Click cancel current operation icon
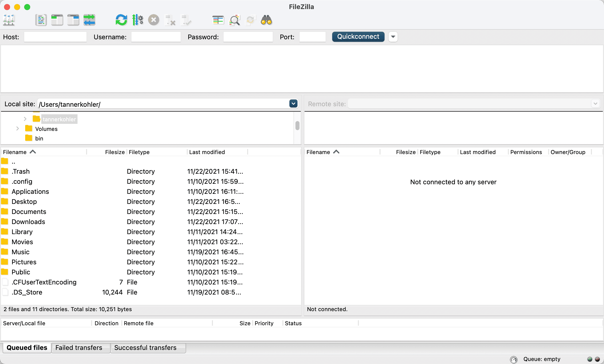604x364 pixels. point(154,20)
